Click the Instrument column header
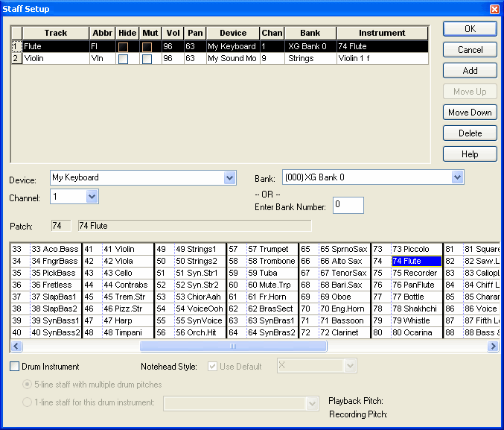The height and width of the screenshot is (430, 504). click(382, 33)
